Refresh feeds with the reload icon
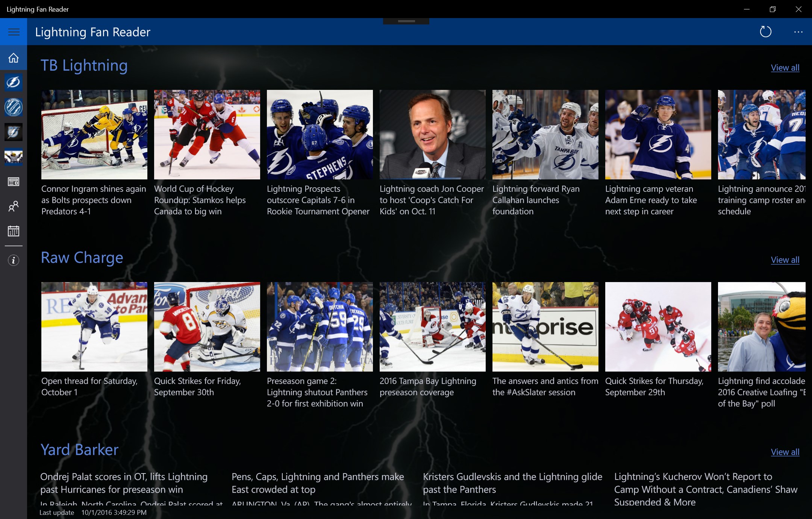This screenshot has height=519, width=812. 765,32
